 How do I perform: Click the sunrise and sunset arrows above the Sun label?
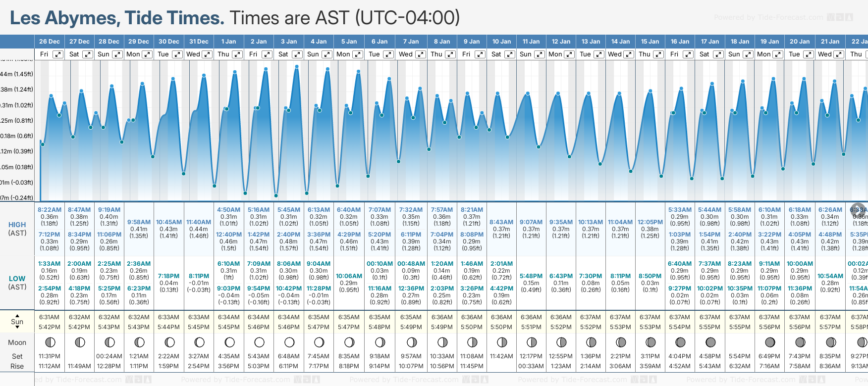tap(17, 317)
